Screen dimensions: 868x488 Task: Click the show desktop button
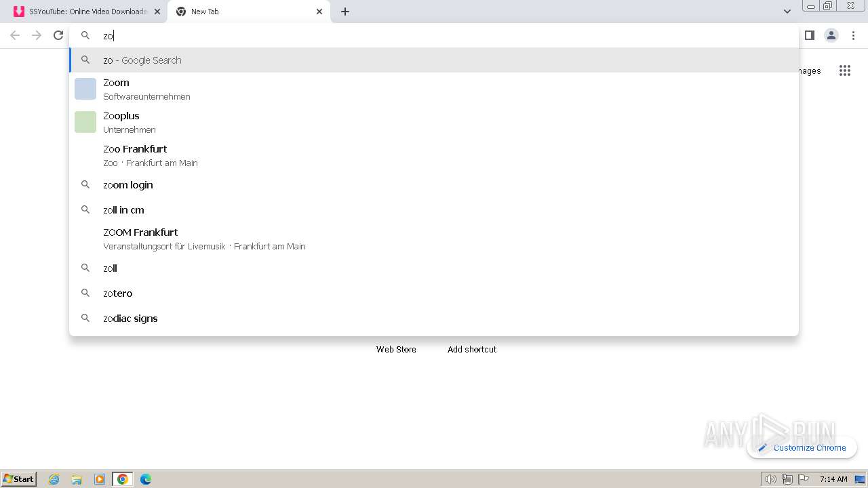pos(860,479)
